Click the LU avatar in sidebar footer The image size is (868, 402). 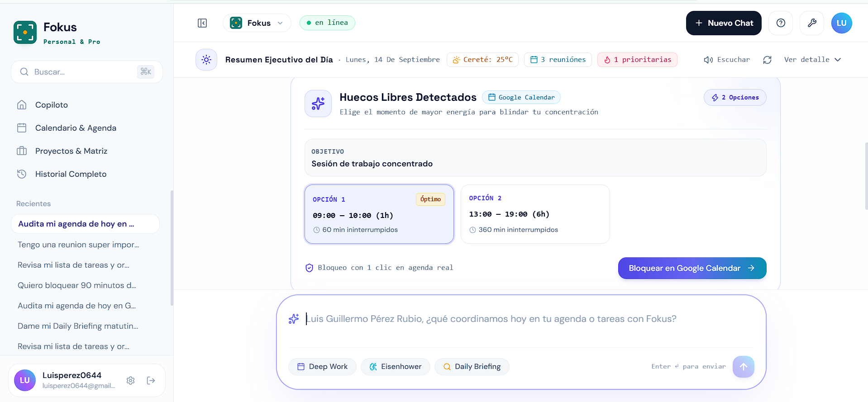(25, 380)
